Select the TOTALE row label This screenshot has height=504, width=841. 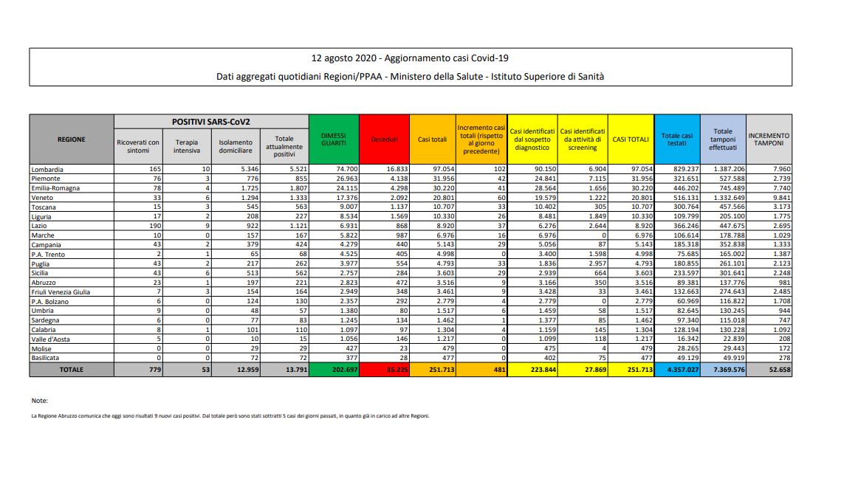tap(72, 368)
